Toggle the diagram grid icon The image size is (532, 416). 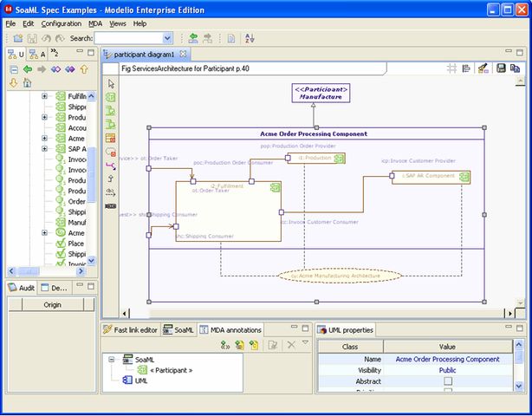tap(451, 68)
